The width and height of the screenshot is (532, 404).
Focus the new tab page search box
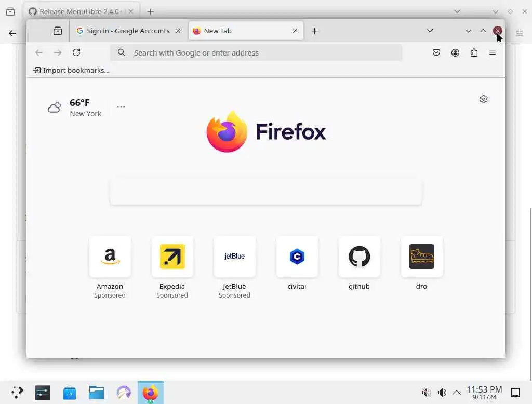[265, 192]
